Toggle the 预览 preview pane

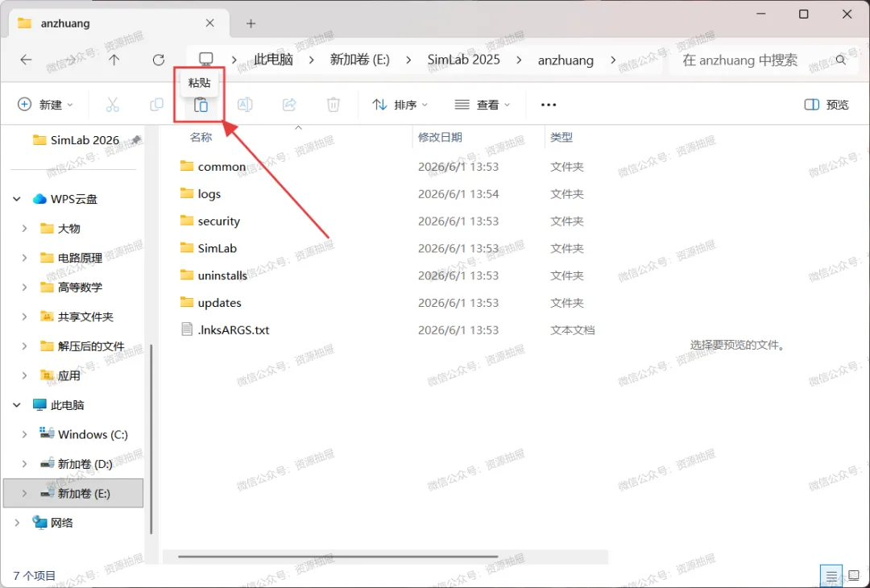click(826, 104)
